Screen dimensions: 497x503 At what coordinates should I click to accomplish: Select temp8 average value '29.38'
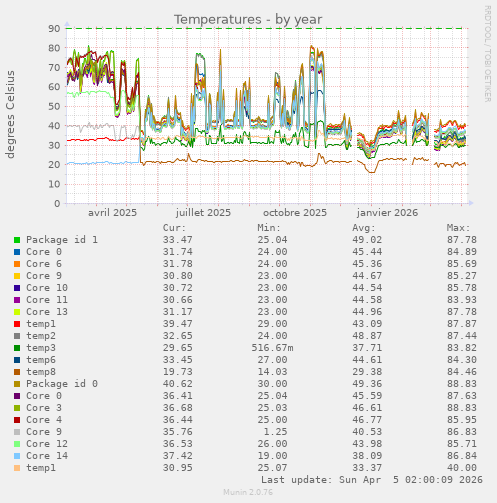click(367, 372)
